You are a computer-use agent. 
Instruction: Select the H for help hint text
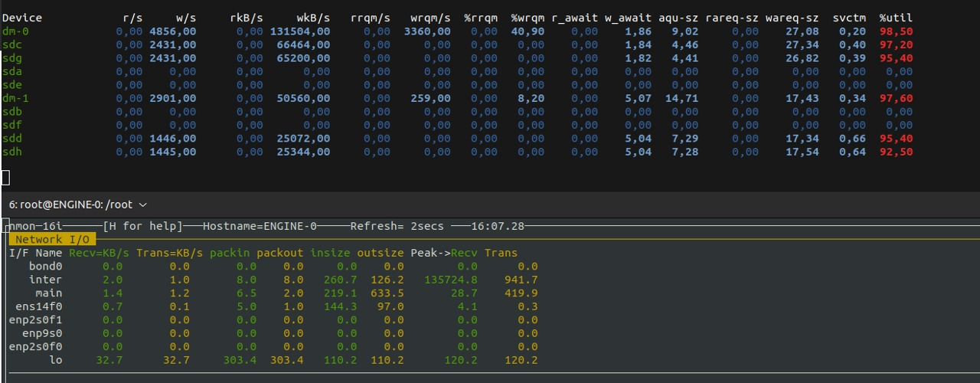coord(142,226)
